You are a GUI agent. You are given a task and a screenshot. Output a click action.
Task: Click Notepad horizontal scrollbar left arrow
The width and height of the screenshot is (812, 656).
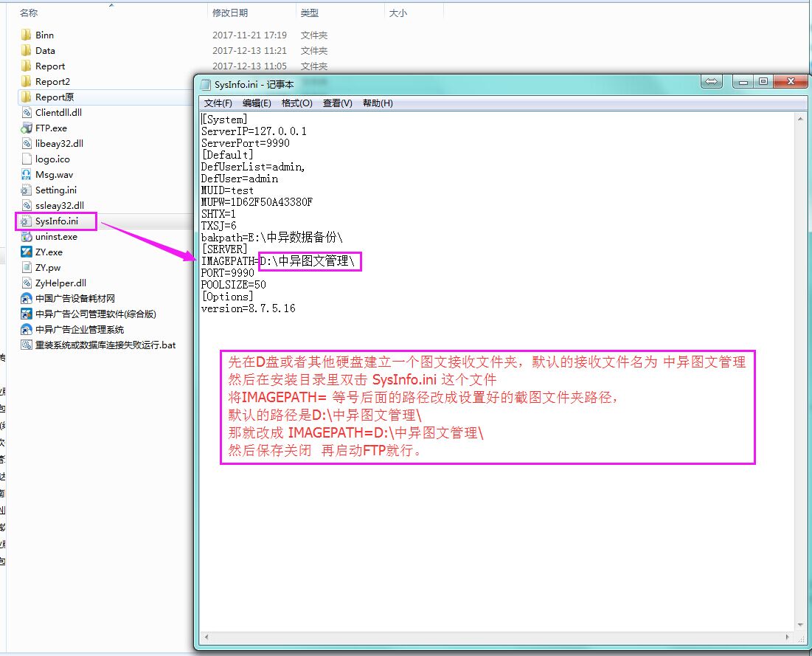click(207, 637)
